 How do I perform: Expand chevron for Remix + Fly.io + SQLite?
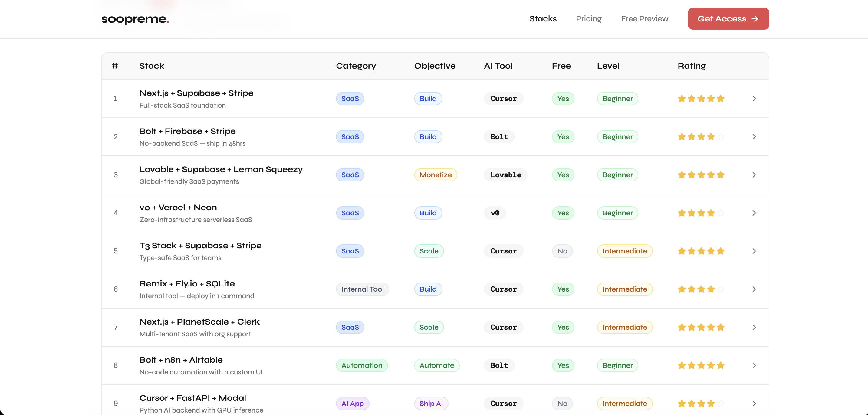(754, 289)
